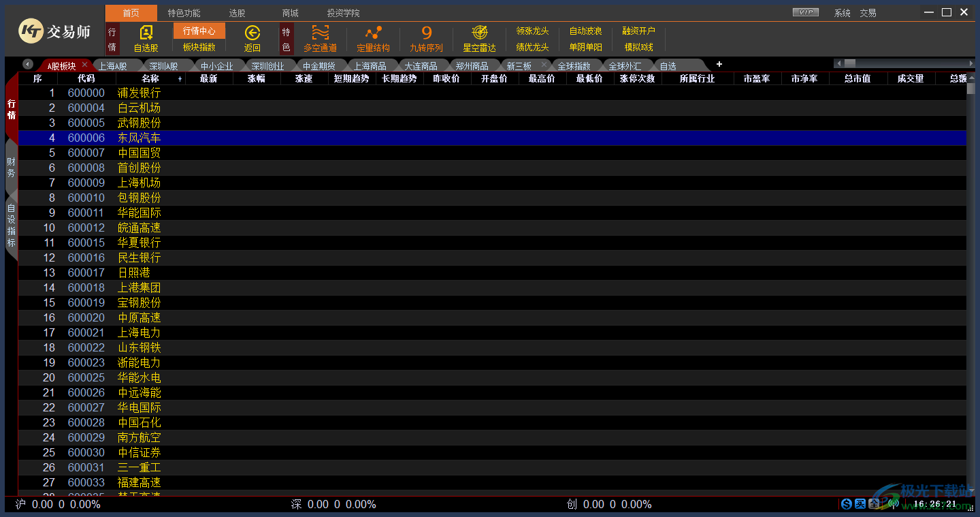Select row 600028 中国石化
980x517 pixels.
[492, 422]
